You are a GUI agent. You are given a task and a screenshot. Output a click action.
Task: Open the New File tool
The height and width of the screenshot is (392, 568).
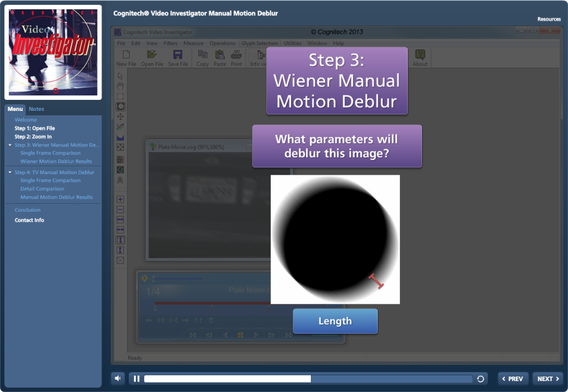coord(126,58)
